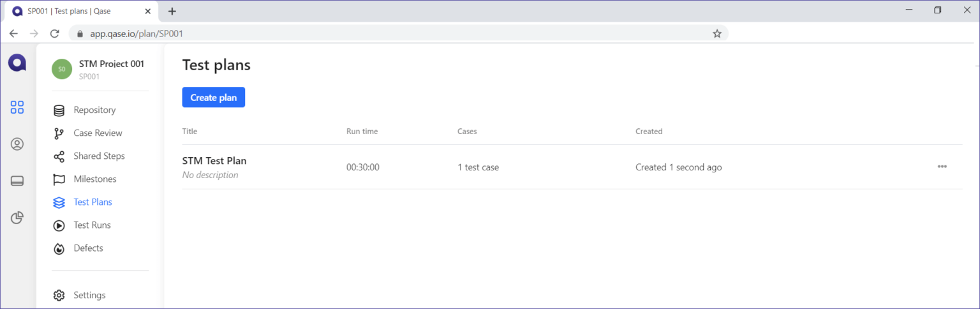Open Shared Steps in sidebar
Image resolution: width=980 pixels, height=309 pixels.
pos(99,156)
